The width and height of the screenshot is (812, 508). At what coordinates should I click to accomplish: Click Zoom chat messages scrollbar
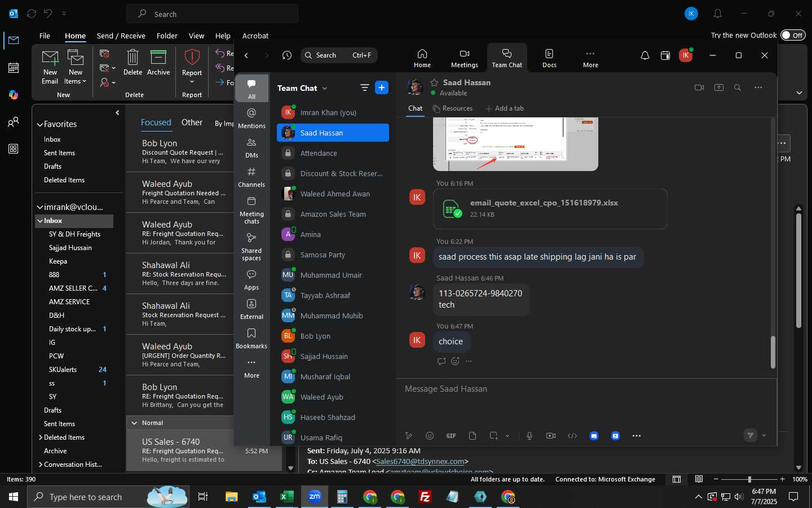773,352
